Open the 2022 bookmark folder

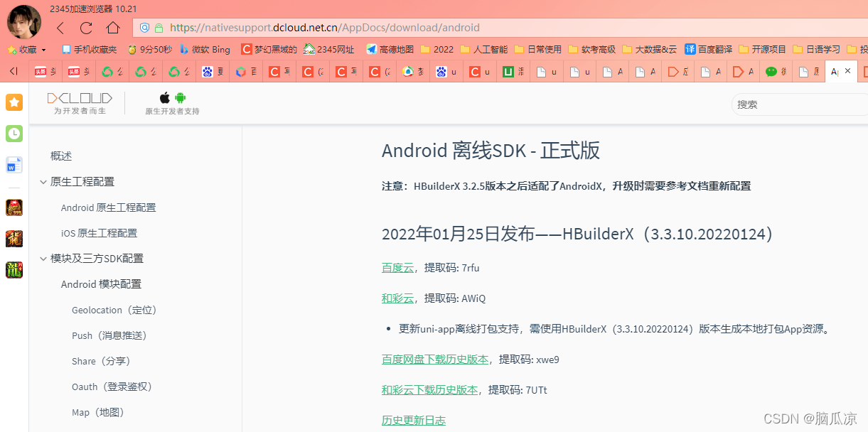[437, 50]
